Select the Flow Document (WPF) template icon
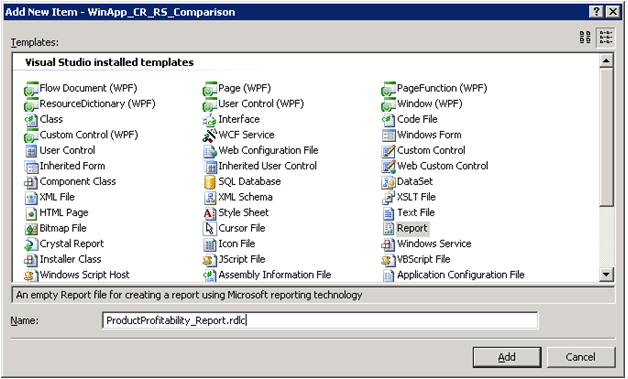628x379 pixels. [31, 89]
